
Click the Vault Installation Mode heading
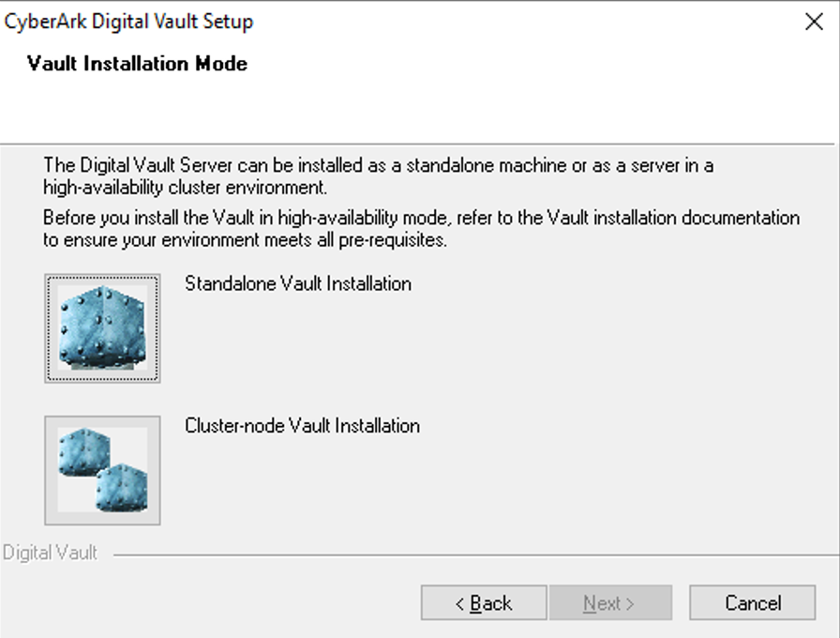(x=137, y=64)
